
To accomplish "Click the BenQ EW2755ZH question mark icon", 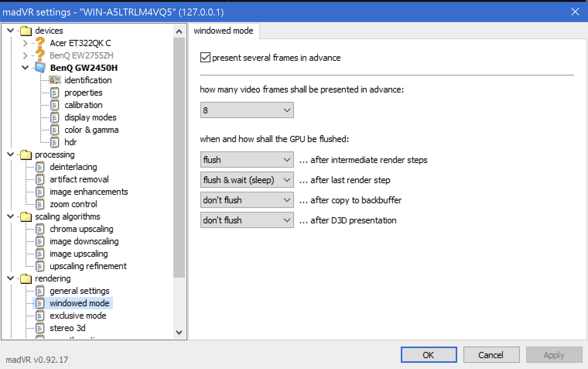I will click(x=40, y=55).
